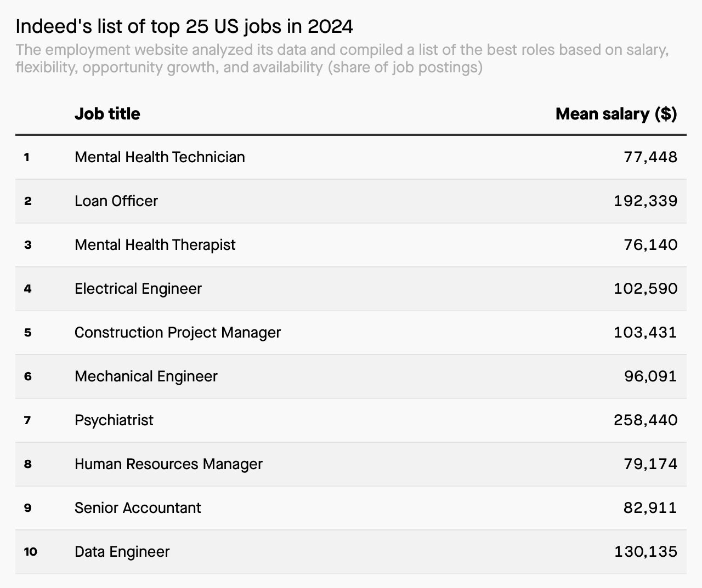Viewport: 702px width, 588px height.
Task: Click rank number 10 in the table
Action: (x=31, y=552)
